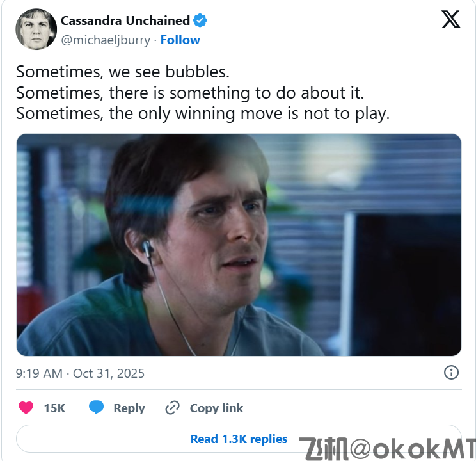
Task: Select the Copy link text
Action: [x=216, y=408]
